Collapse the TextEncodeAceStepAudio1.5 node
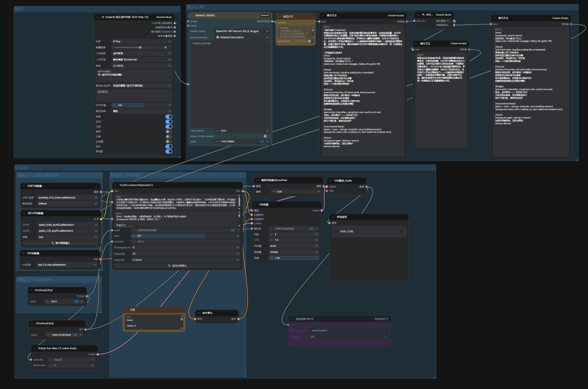This screenshot has width=588, height=389. coord(115,185)
